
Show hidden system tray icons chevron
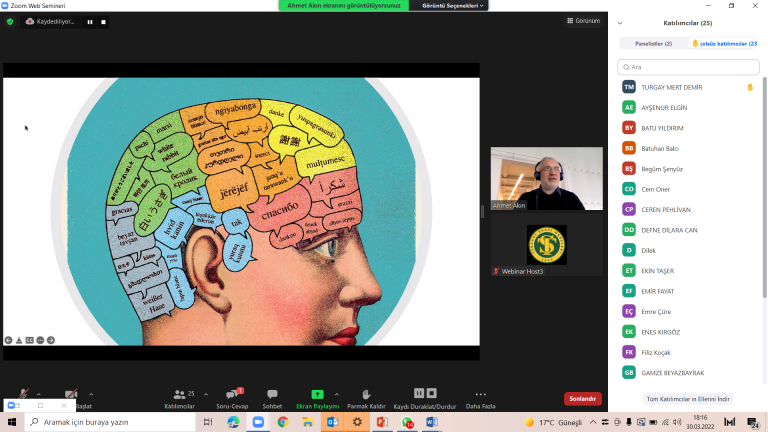point(593,422)
